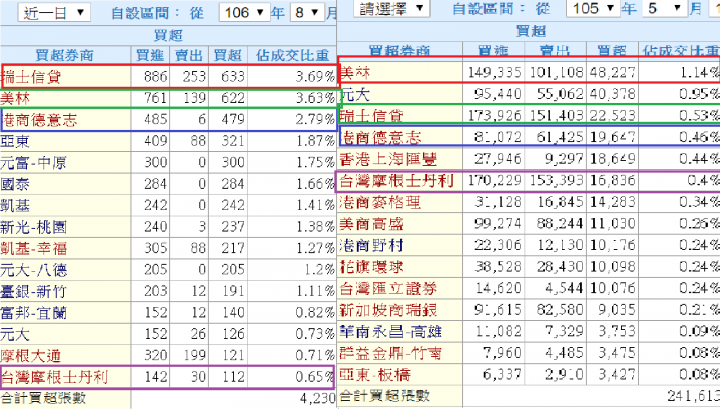Open 港商德意志 link with 81,072 bought
The height and width of the screenshot is (410, 720).
[x=381, y=137]
